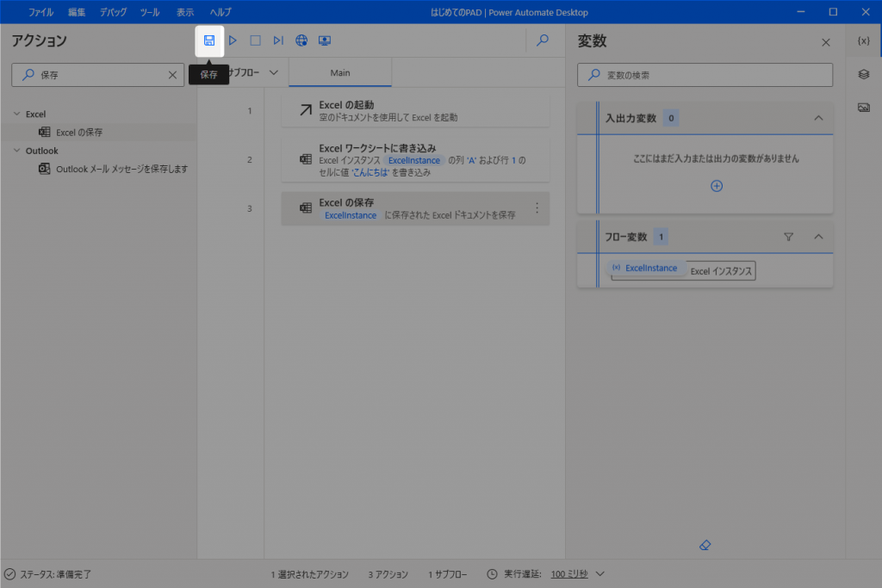Click ExcelInstance variable in step 3
Screen dimensions: 882x588
click(x=351, y=215)
